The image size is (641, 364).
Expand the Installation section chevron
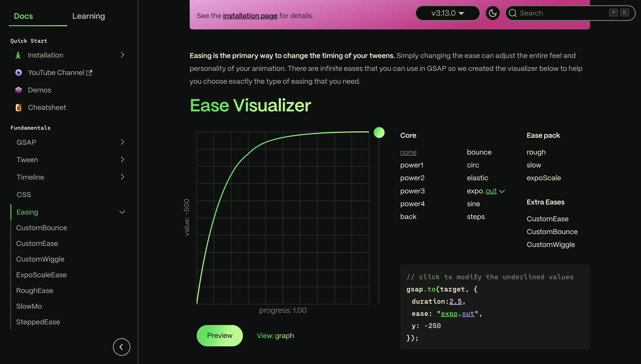[122, 55]
